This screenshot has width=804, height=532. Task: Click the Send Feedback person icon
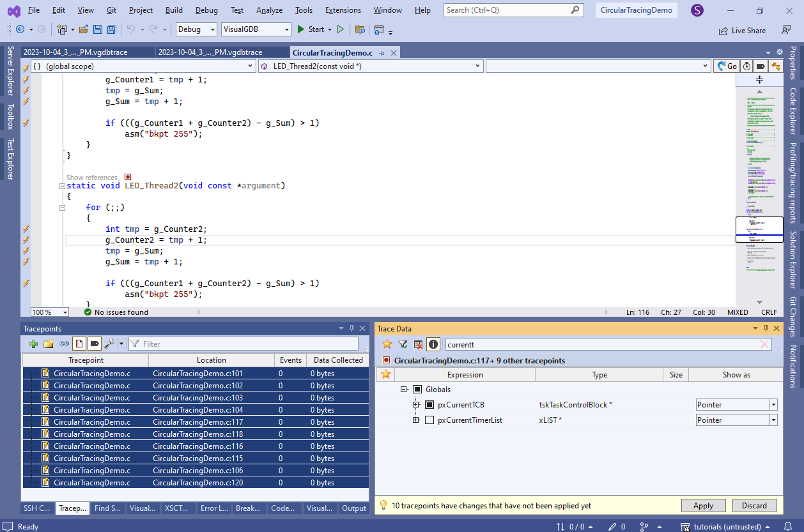786,29
